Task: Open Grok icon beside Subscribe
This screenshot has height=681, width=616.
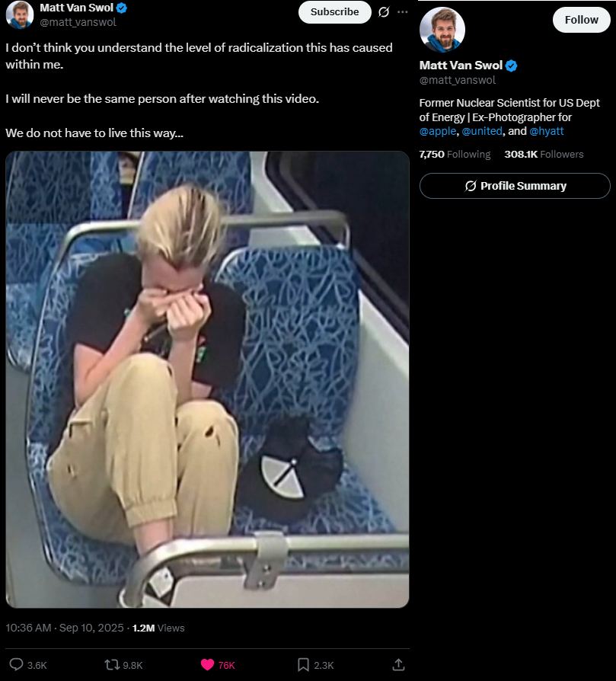Action: coord(384,11)
